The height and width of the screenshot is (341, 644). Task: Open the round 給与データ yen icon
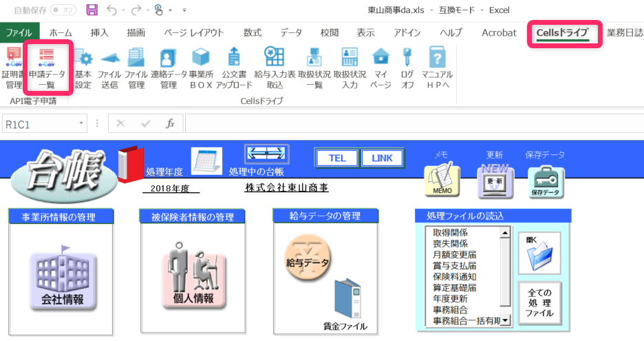click(308, 258)
